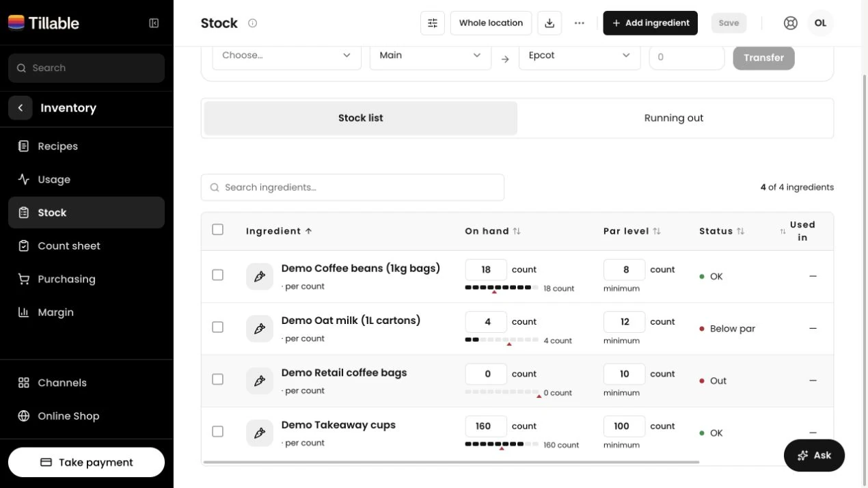
Task: Click the ingredient icon for Demo Retail coffee bags
Action: pos(260,381)
